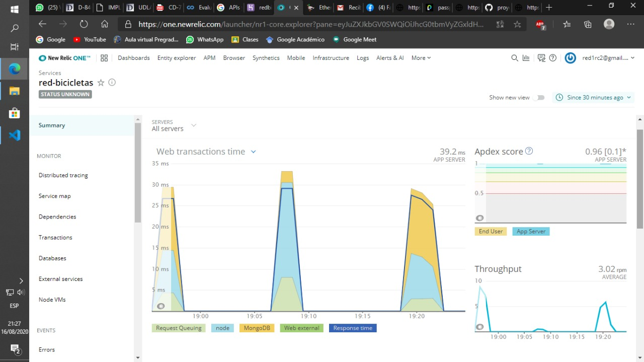Viewport: 644px width, 362px height.
Task: Open the Since 30 minutes ago time picker
Action: tap(594, 98)
